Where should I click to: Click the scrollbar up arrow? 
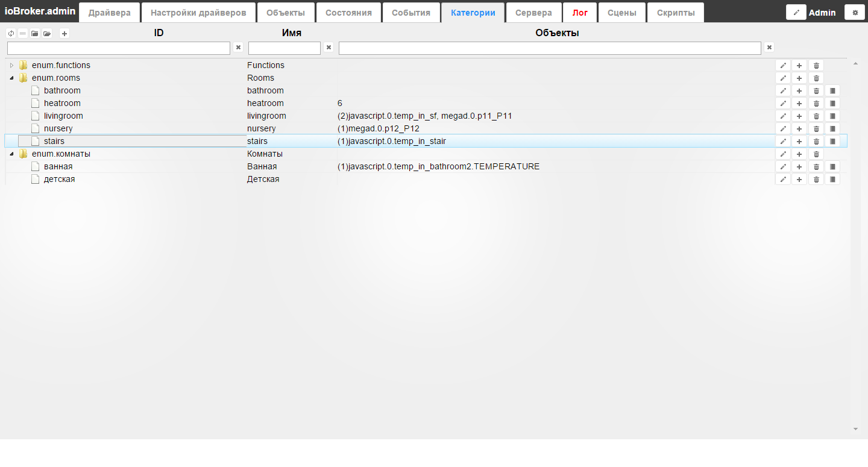(x=856, y=63)
